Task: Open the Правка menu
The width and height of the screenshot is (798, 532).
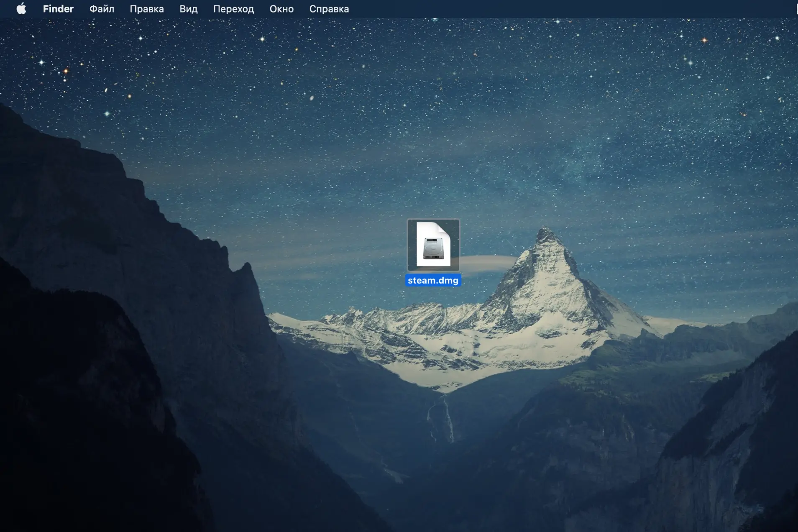Action: click(x=147, y=9)
